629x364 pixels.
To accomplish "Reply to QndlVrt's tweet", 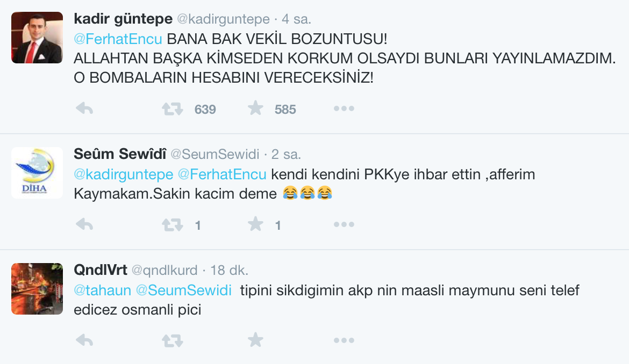I will coord(84,339).
